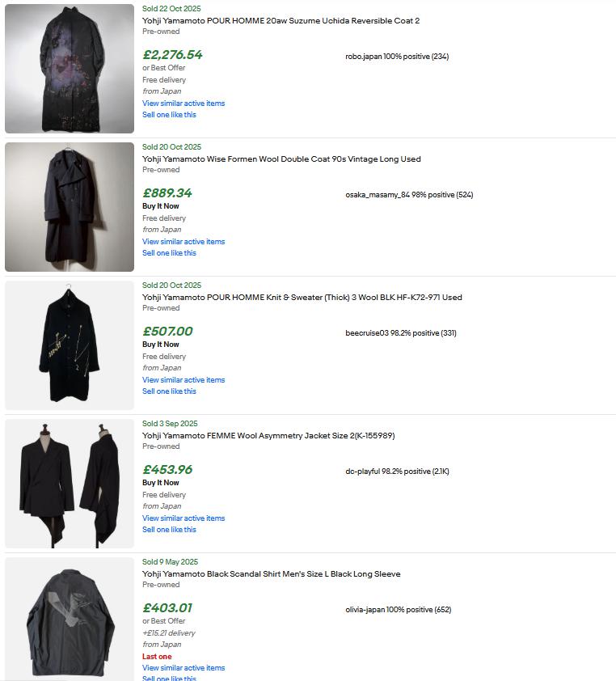Image resolution: width=616 pixels, height=681 pixels.
Task: Sell one like the £2,276.54 coat
Action: click(169, 115)
